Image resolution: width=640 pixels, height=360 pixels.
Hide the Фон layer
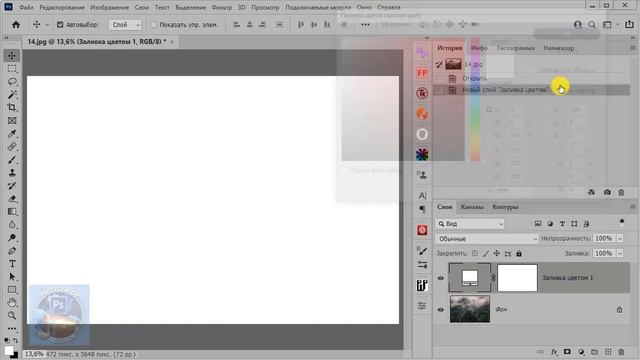pos(440,309)
